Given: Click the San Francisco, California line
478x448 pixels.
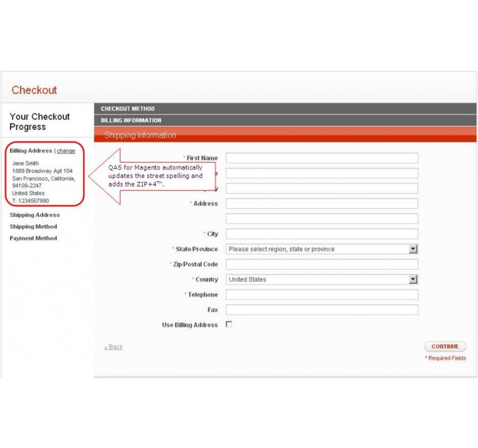Looking at the screenshot, I should tap(44, 179).
